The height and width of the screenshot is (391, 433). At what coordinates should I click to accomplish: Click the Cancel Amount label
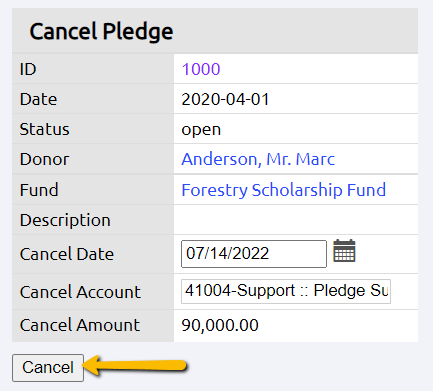(x=80, y=325)
